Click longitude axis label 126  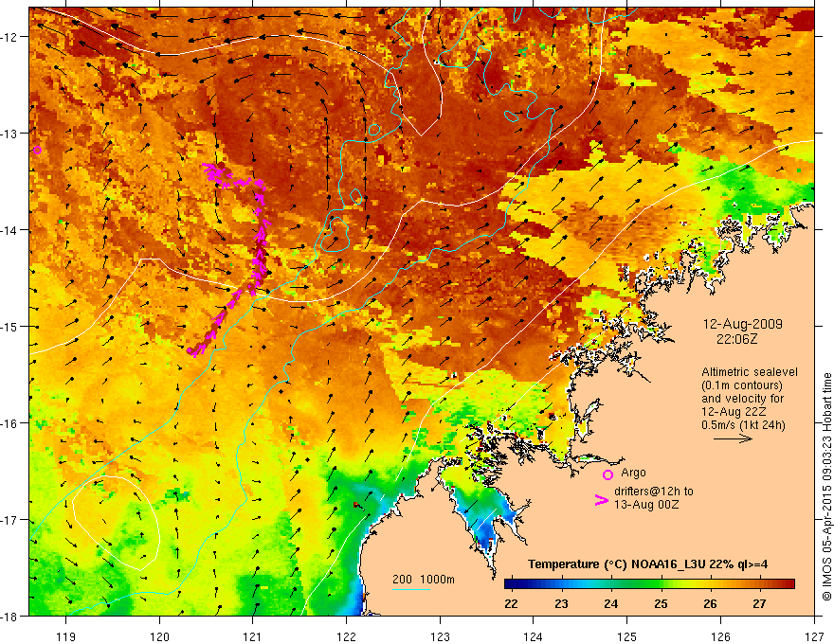point(720,636)
